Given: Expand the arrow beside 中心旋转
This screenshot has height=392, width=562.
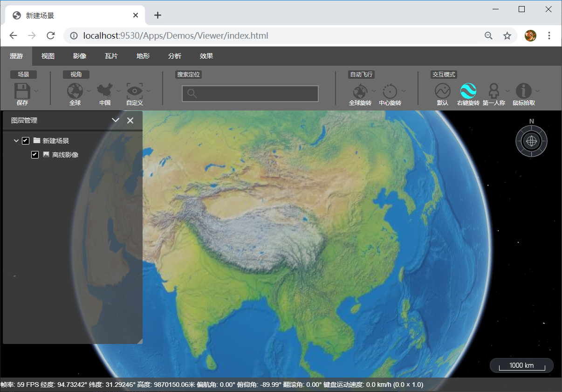Looking at the screenshot, I should point(404,91).
